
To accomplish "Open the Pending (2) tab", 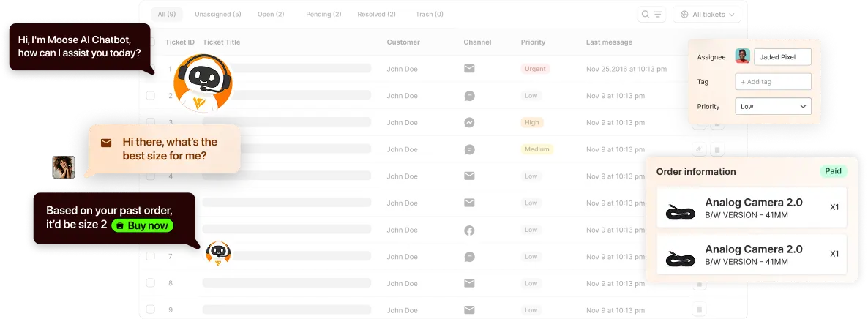I will point(323,14).
